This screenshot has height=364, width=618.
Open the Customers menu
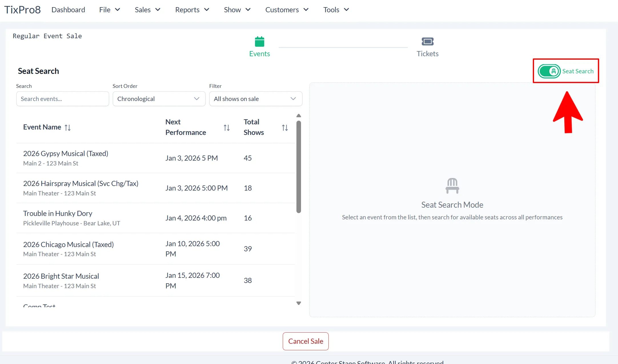(287, 10)
